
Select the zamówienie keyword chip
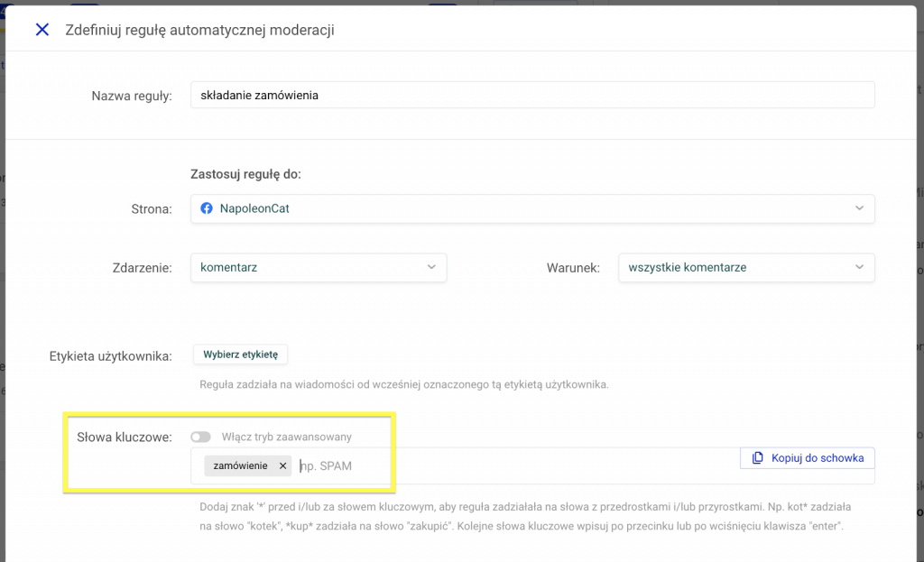[247, 465]
